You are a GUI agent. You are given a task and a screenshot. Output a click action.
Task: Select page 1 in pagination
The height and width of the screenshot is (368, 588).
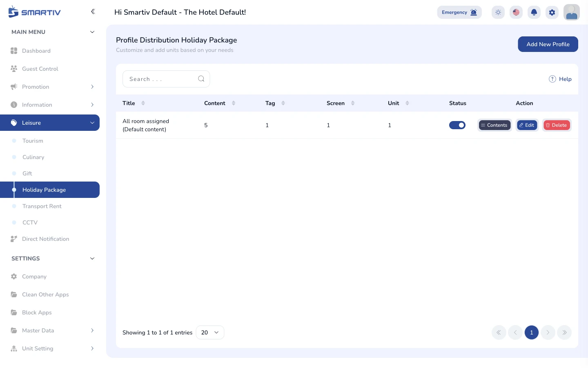pyautogui.click(x=532, y=332)
